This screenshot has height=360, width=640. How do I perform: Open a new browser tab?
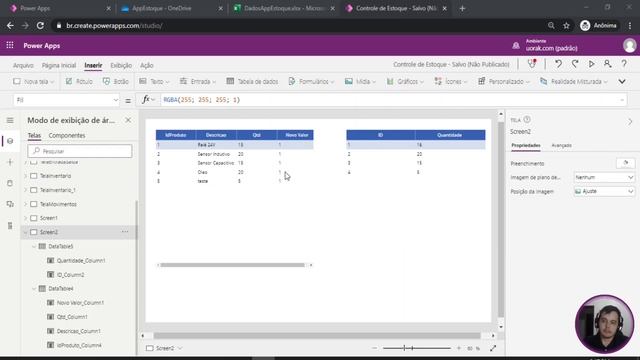point(462,8)
